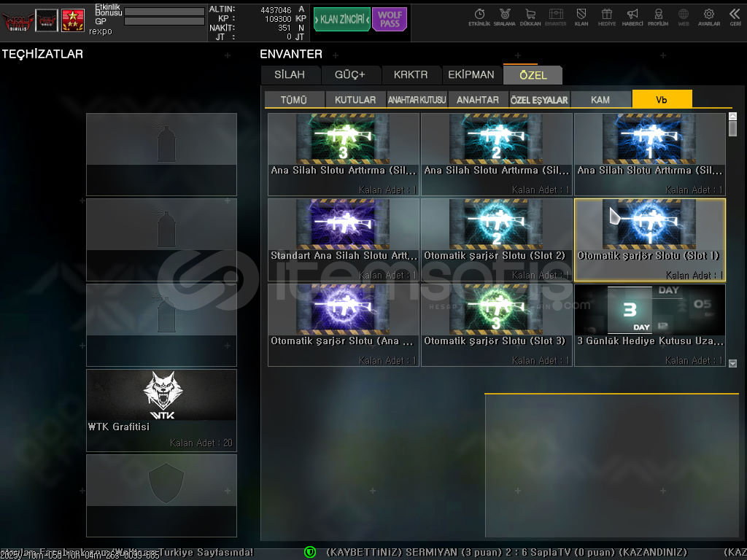Open the Envanter icon in top bar
This screenshot has width=747, height=560.
click(x=555, y=17)
